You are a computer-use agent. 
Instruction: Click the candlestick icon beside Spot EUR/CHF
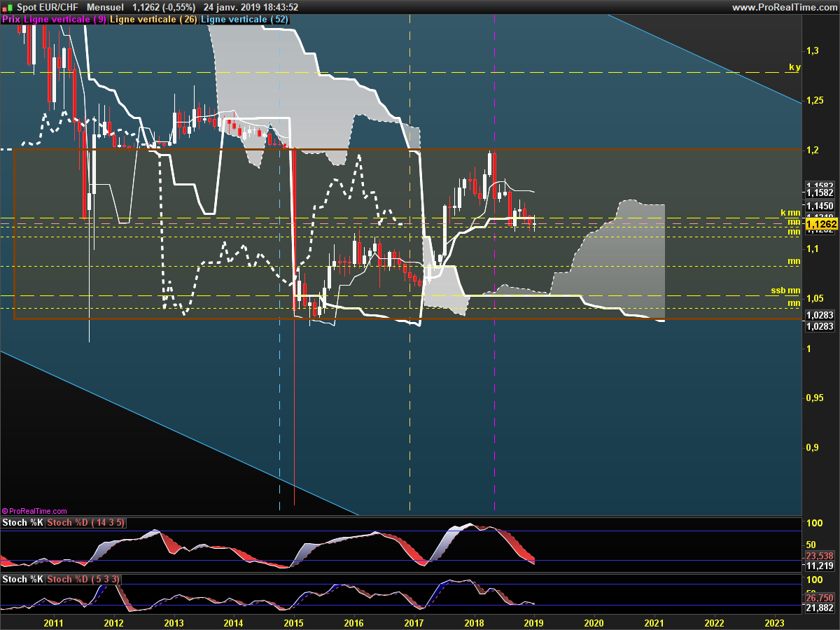5,8
